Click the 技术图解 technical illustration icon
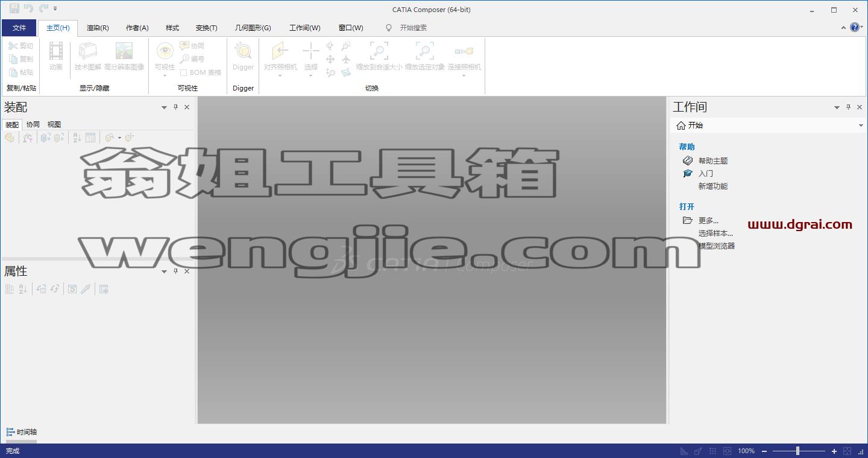The width and height of the screenshot is (868, 458). [x=88, y=51]
